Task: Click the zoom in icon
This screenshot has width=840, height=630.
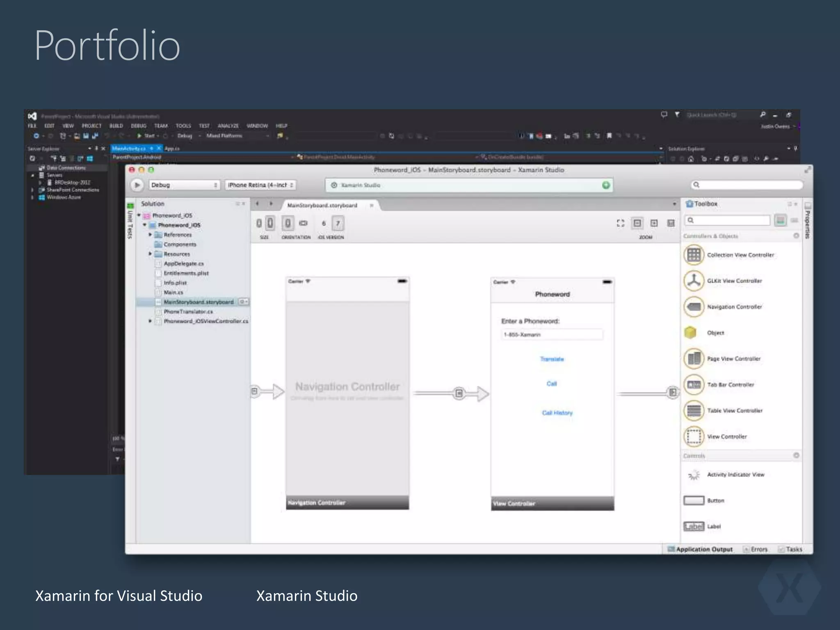Action: [x=654, y=223]
